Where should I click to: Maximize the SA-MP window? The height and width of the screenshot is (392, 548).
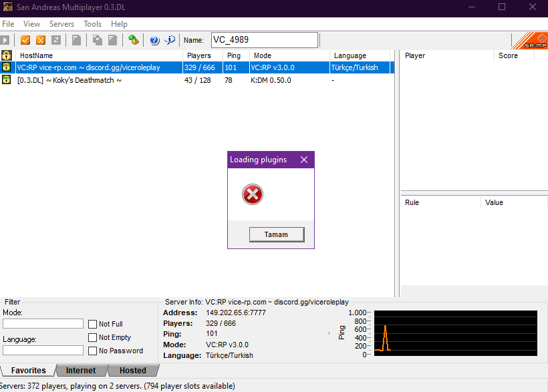tap(502, 7)
